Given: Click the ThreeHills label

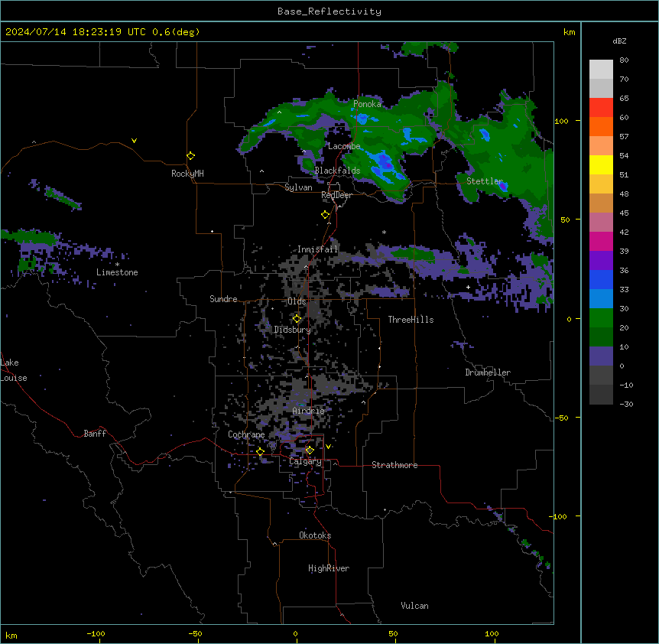Looking at the screenshot, I should click(x=411, y=320).
